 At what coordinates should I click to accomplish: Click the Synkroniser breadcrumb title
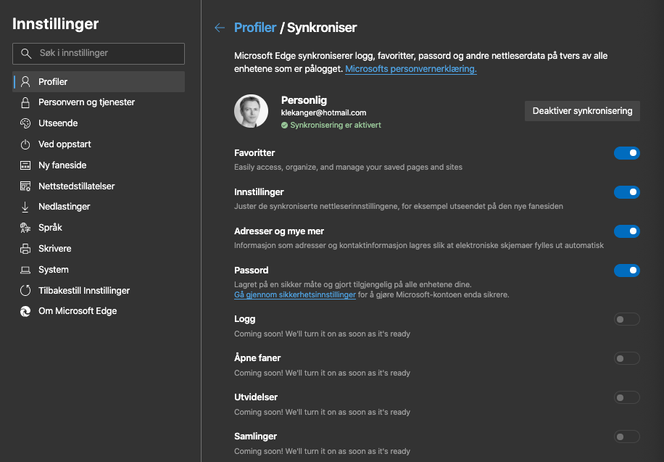pyautogui.click(x=322, y=28)
